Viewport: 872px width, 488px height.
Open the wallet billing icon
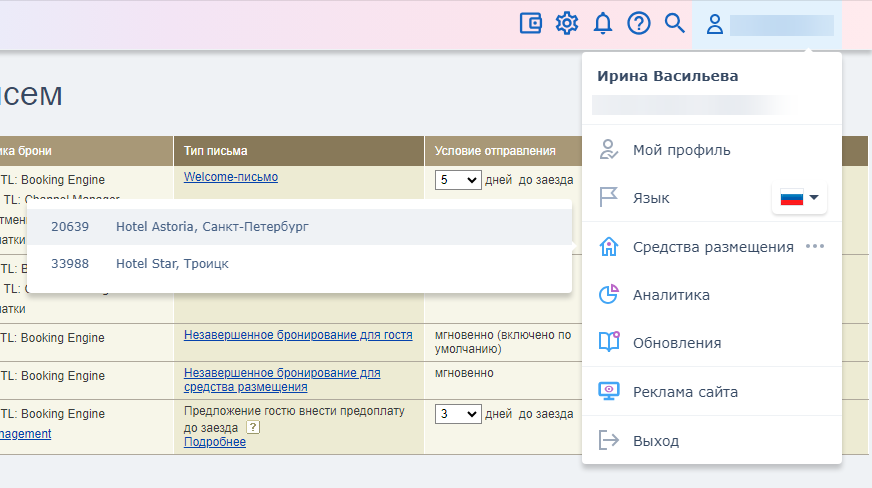click(531, 24)
